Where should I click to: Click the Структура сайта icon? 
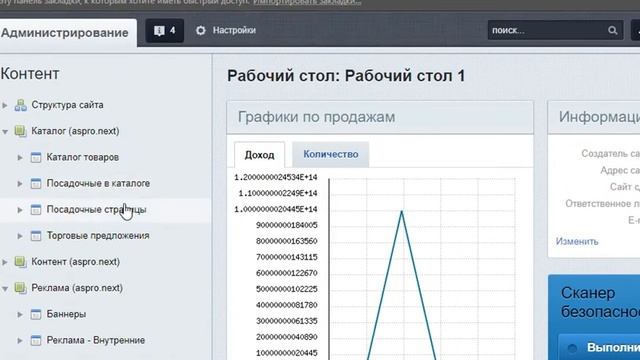20,105
